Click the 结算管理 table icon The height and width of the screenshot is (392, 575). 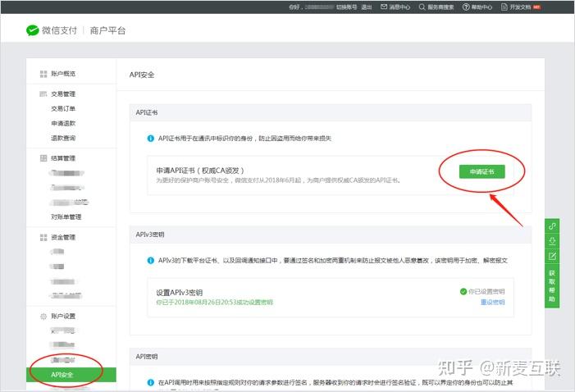(43, 158)
